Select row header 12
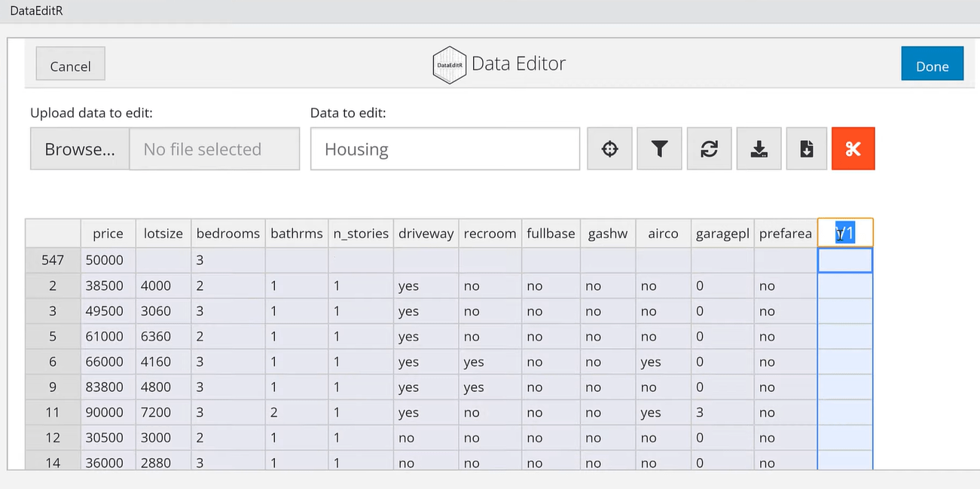The height and width of the screenshot is (489, 980). (x=53, y=438)
